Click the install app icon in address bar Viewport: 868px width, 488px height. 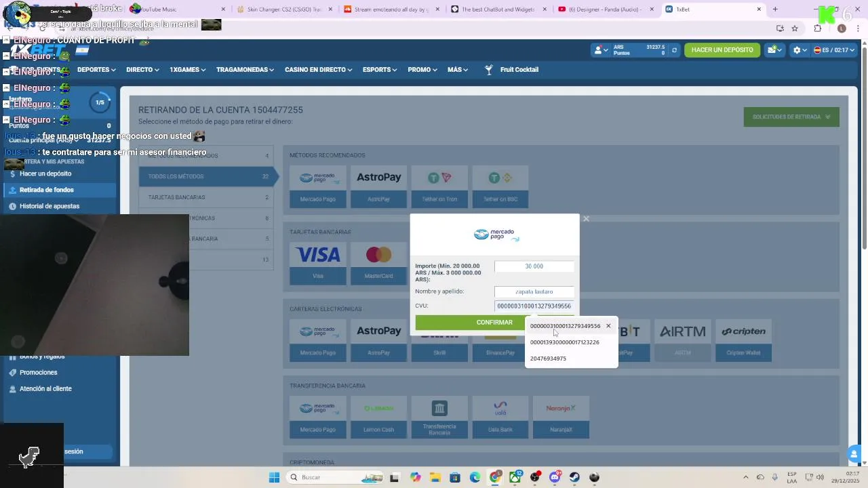pyautogui.click(x=780, y=28)
